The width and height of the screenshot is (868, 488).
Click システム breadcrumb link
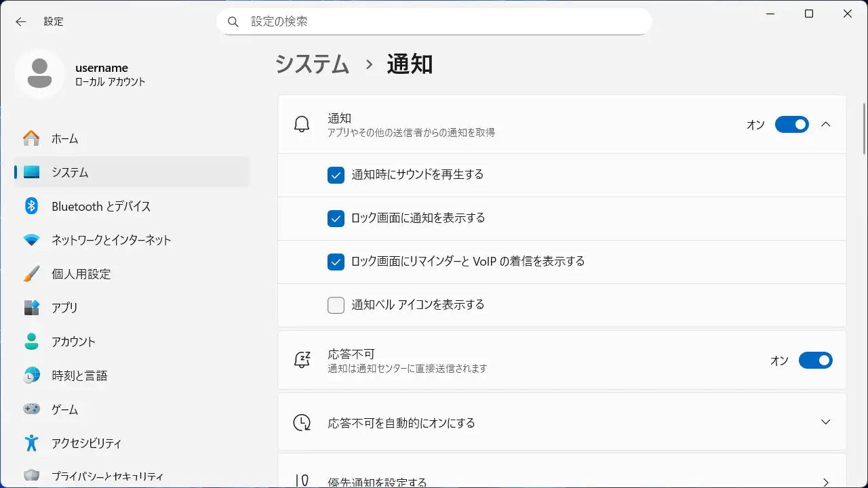tap(312, 64)
